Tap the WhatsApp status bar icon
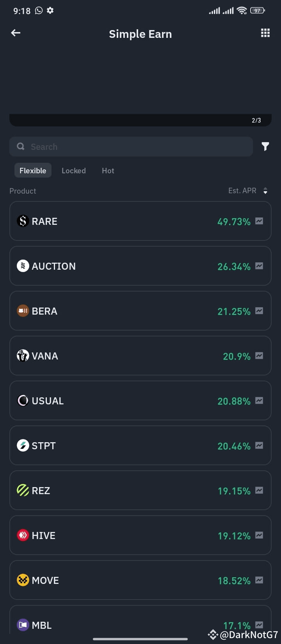 (x=39, y=11)
